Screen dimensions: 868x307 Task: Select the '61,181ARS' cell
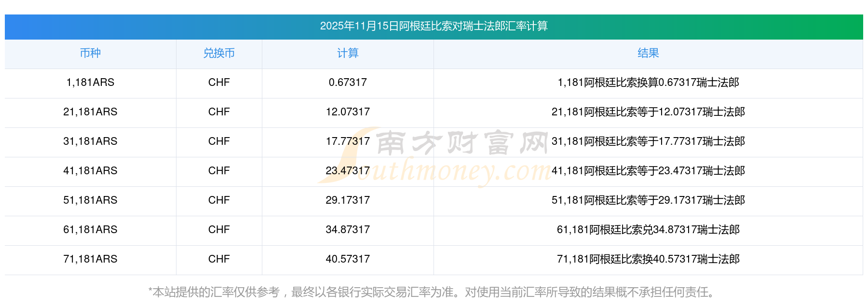click(x=90, y=230)
